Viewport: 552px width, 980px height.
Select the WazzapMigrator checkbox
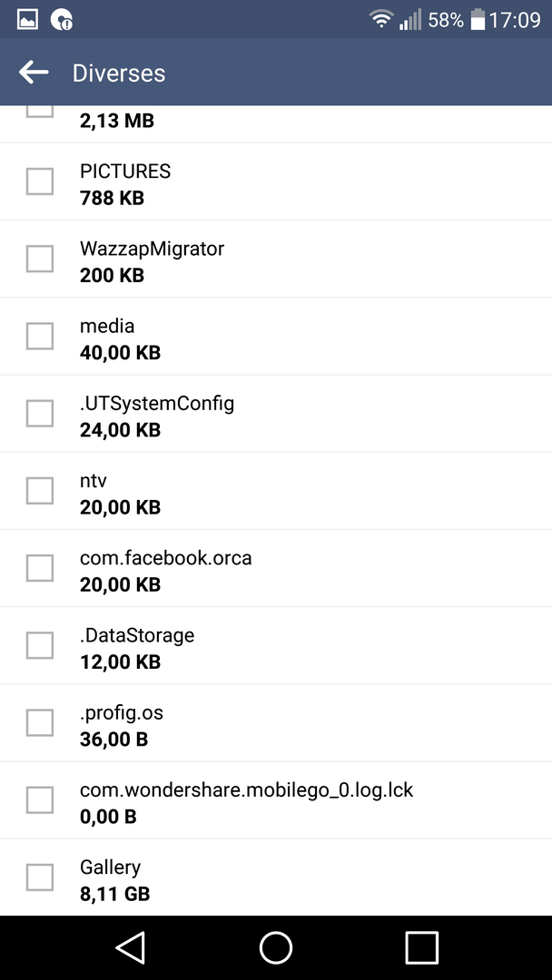click(39, 258)
